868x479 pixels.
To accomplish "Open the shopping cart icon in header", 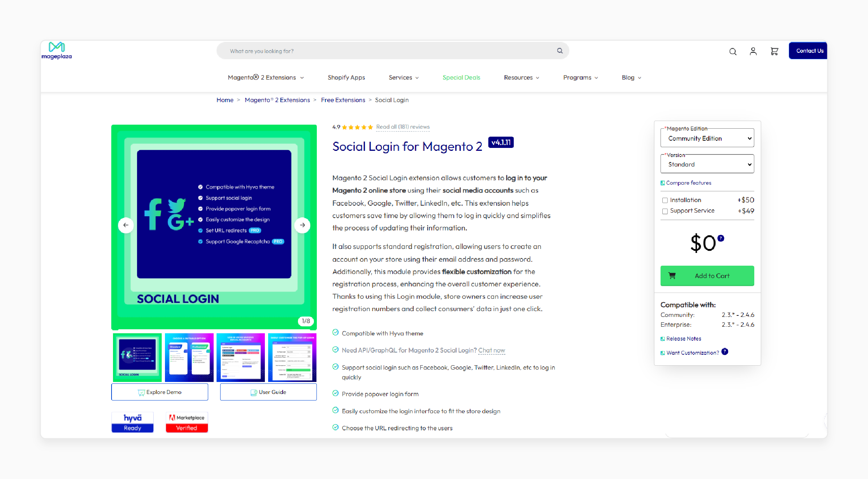I will pyautogui.click(x=774, y=51).
